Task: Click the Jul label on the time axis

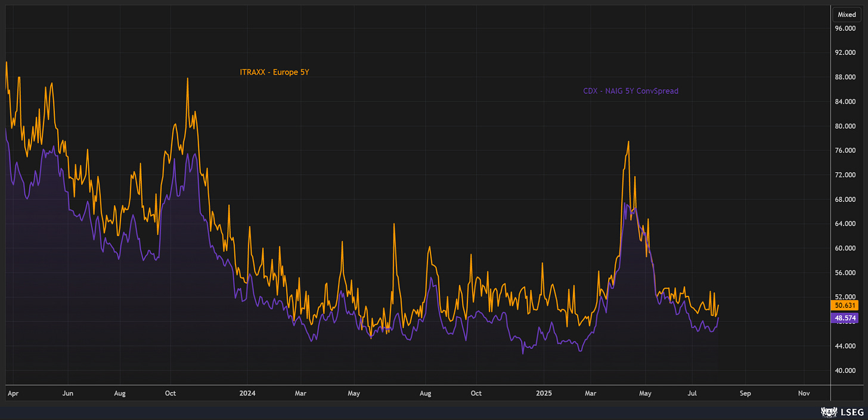Action: (x=692, y=394)
